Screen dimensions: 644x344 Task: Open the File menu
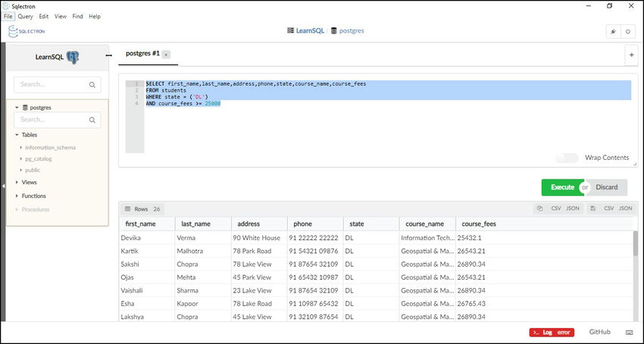(x=8, y=17)
